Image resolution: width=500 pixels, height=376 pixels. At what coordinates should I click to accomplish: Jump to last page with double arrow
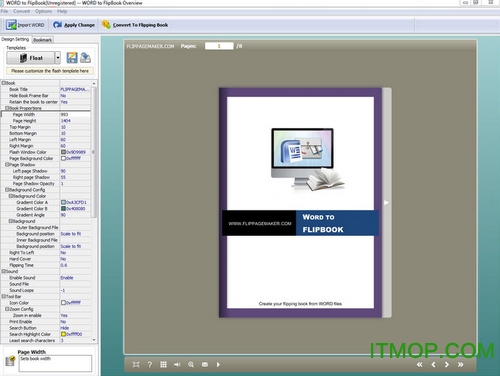pos(460,364)
